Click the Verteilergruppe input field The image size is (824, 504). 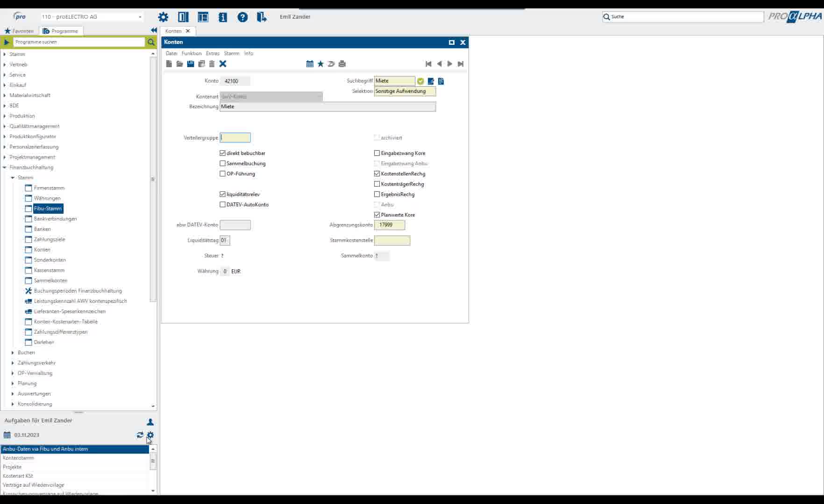click(235, 138)
